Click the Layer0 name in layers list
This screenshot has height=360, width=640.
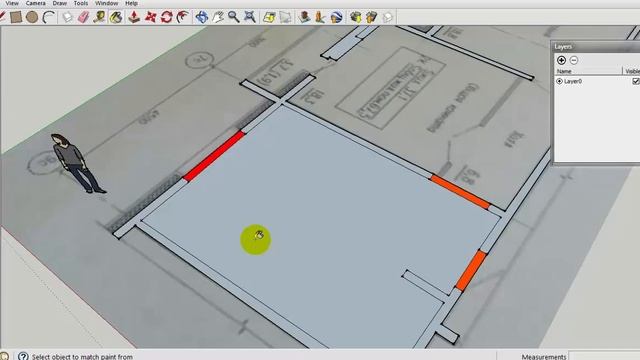pyautogui.click(x=573, y=81)
